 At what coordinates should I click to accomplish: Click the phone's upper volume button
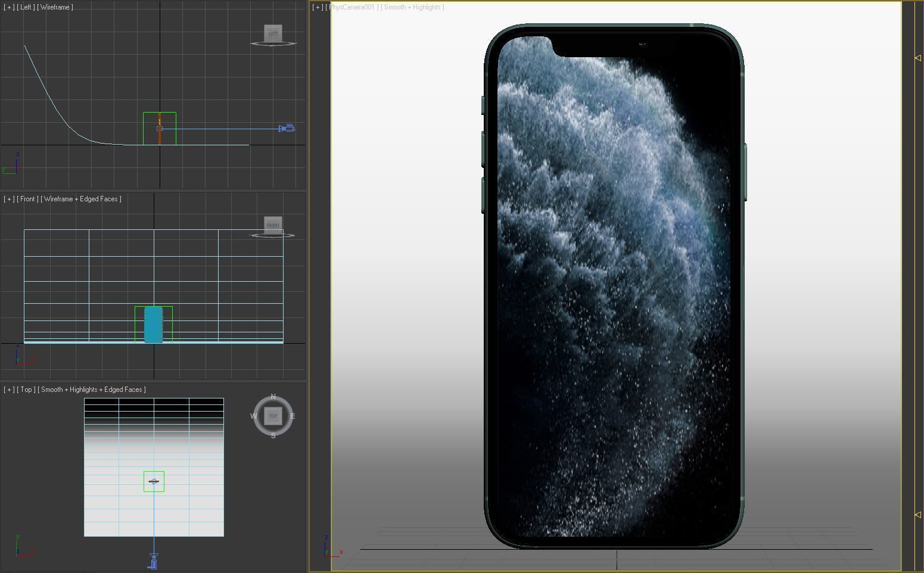click(x=483, y=149)
